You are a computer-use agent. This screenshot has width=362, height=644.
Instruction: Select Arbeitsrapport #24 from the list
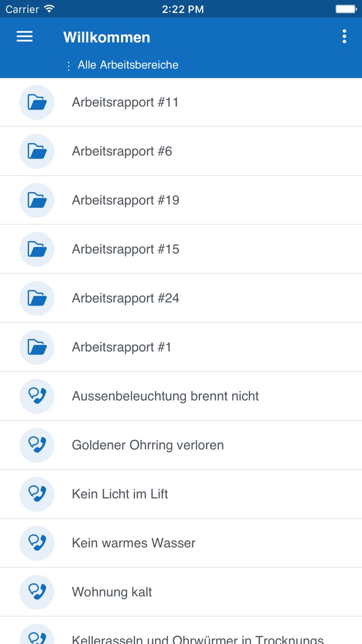[181, 298]
